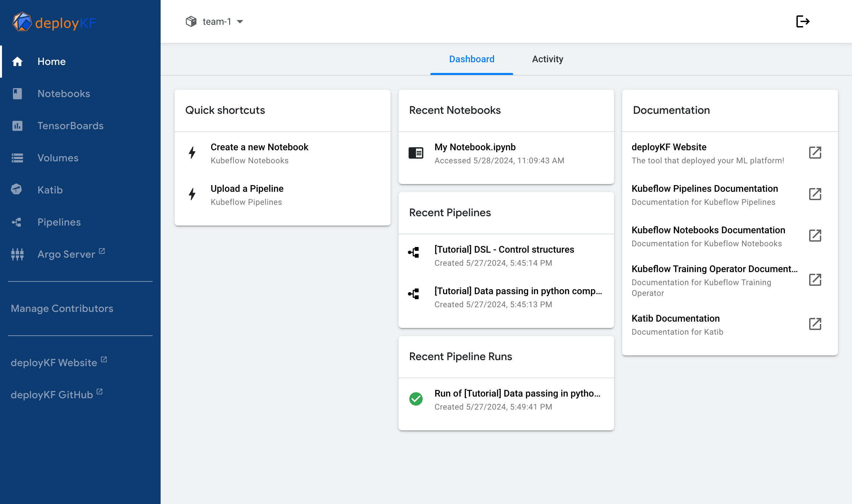Open [Tutorial] Data passing in python comp... pipeline

click(506, 297)
